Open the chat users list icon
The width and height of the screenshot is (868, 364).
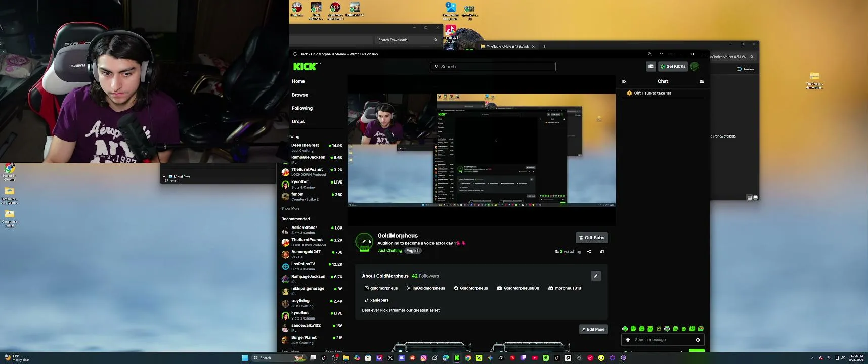(x=702, y=81)
